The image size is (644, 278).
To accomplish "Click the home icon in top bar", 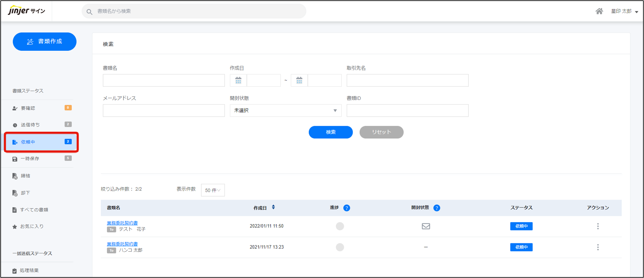I will [x=599, y=11].
